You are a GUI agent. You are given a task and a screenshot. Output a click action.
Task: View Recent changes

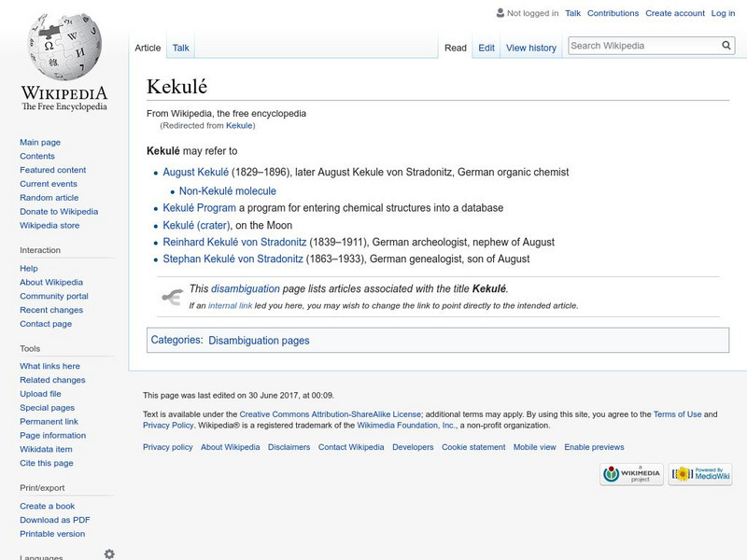51,310
